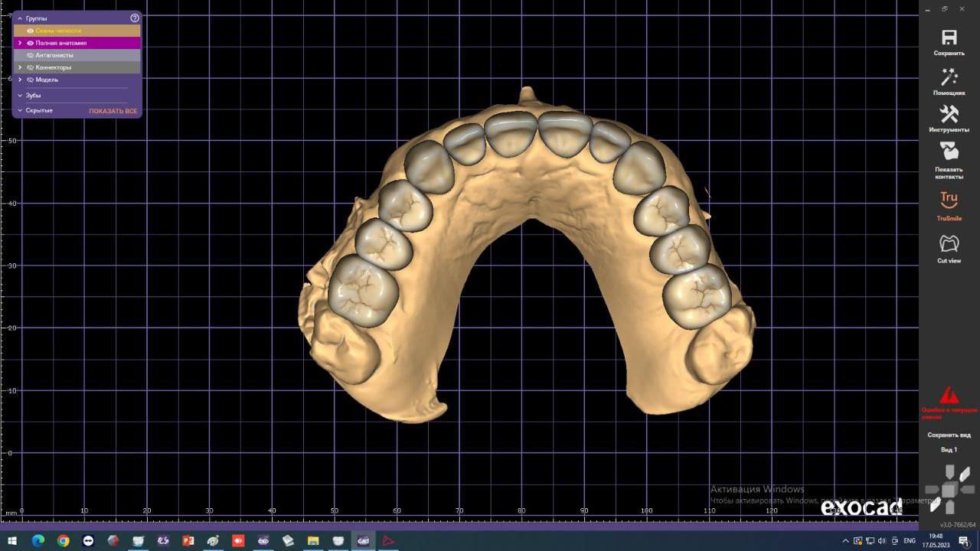Click the red error warning triangle
980x551 pixels.
click(949, 396)
